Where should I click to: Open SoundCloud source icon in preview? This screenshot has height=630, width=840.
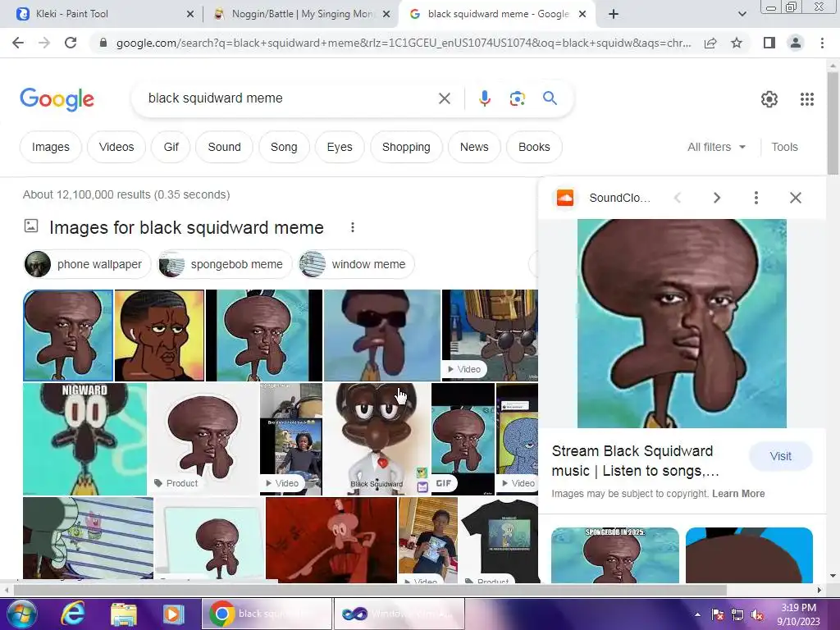click(565, 198)
